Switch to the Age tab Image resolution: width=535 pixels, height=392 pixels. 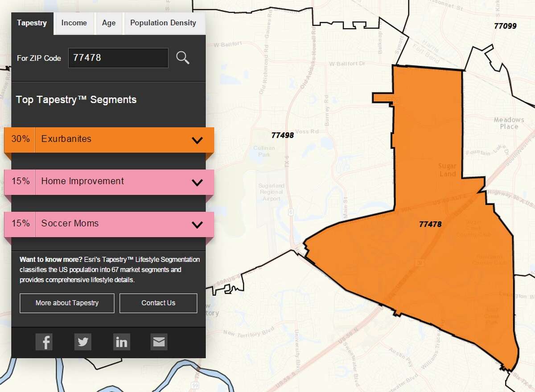(x=109, y=23)
